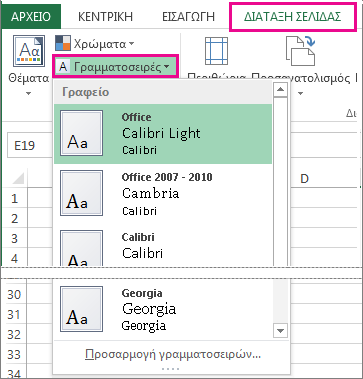This screenshot has height=379, width=363.
Task: Click the select-all corner triangle
Action: point(18,178)
